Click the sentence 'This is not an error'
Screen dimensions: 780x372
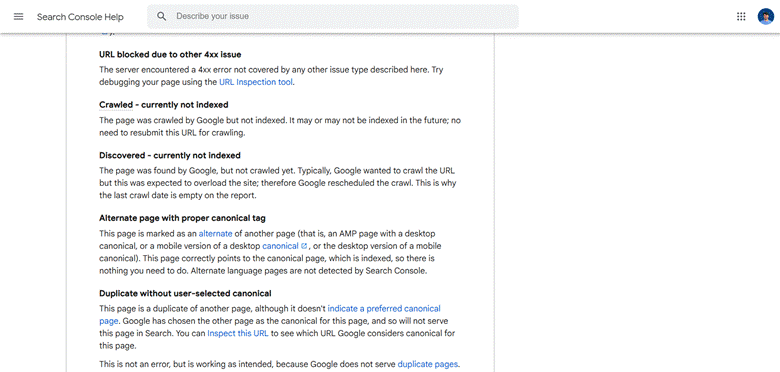click(x=134, y=364)
